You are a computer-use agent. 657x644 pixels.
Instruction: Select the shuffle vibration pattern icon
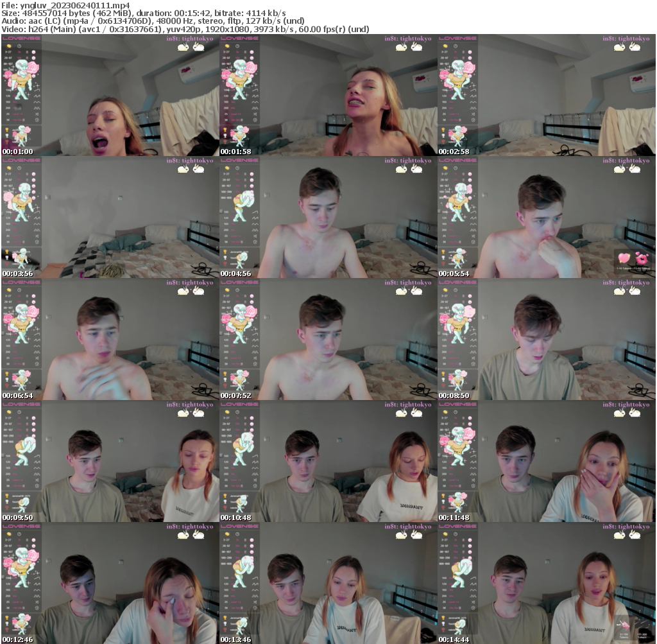37,114
